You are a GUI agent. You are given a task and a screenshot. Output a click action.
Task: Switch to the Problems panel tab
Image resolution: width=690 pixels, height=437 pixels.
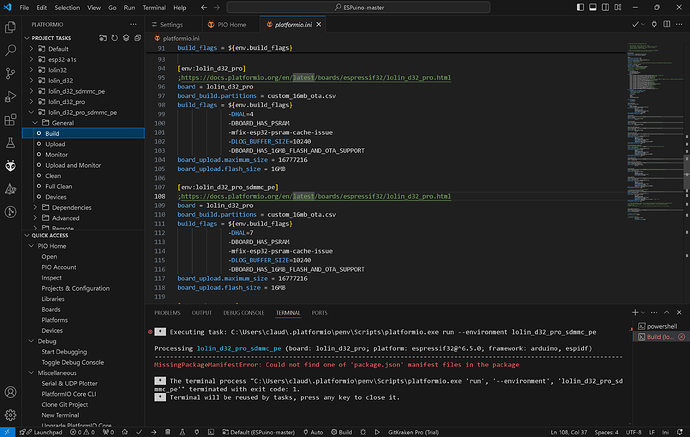[x=167, y=313]
